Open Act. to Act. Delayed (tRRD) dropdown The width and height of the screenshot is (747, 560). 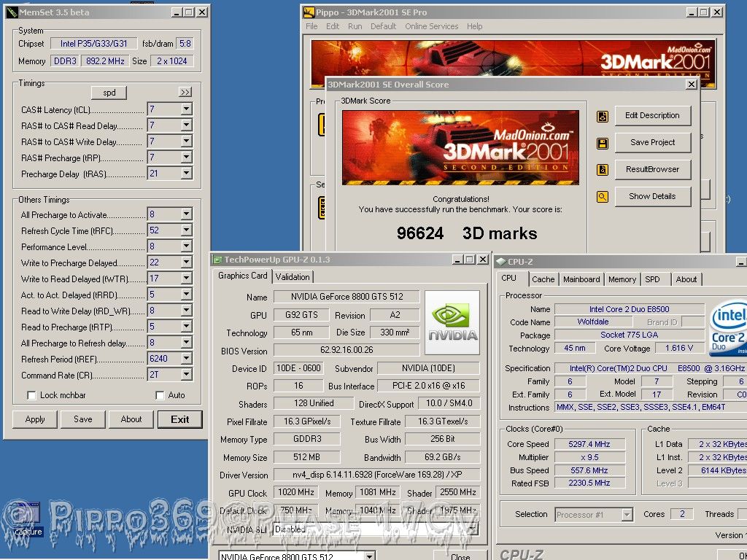pyautogui.click(x=186, y=295)
